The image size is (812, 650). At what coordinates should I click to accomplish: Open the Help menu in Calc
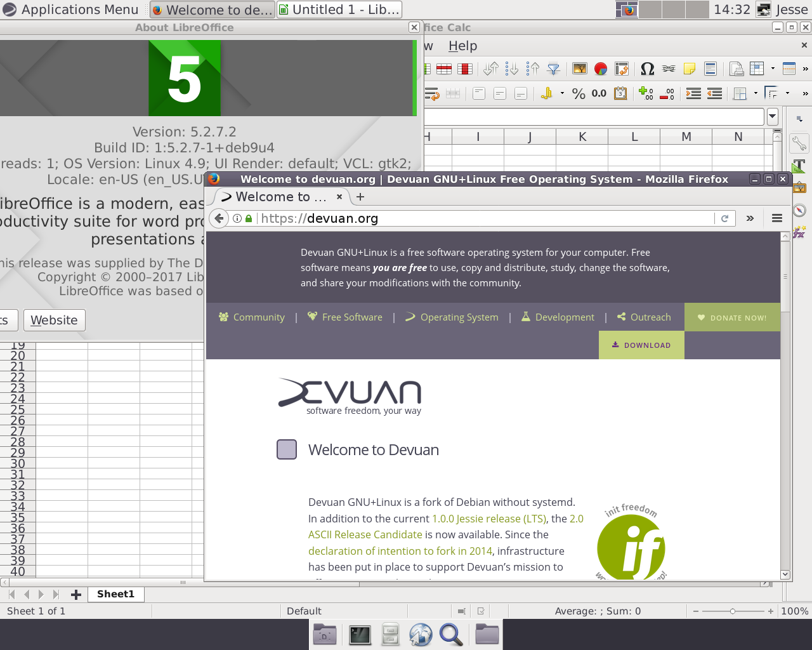coord(462,46)
